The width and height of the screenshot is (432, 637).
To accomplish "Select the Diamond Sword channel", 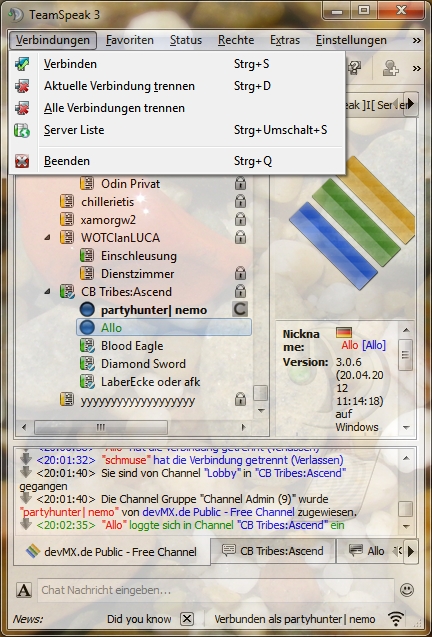I will click(x=143, y=364).
